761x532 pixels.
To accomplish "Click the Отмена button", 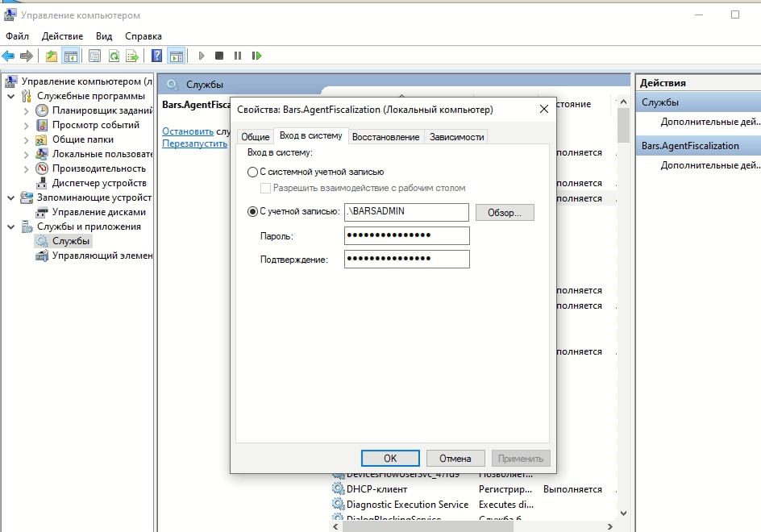I will [x=455, y=458].
